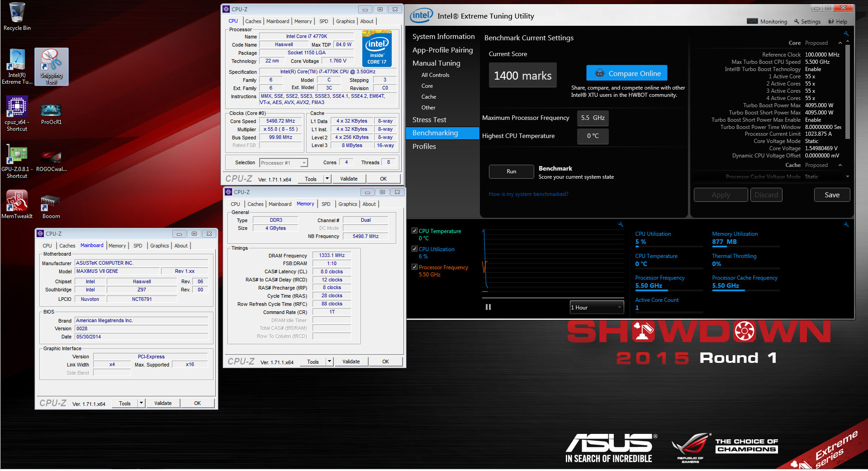The height and width of the screenshot is (471, 868).
Task: Click the Core Speed 5498.72 MHz field
Action: (x=280, y=121)
